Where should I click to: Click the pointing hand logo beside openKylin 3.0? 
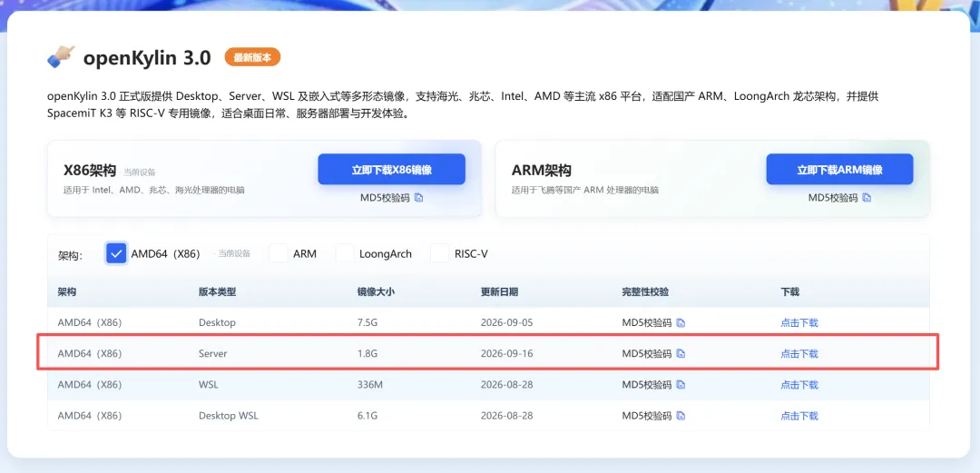(61, 57)
